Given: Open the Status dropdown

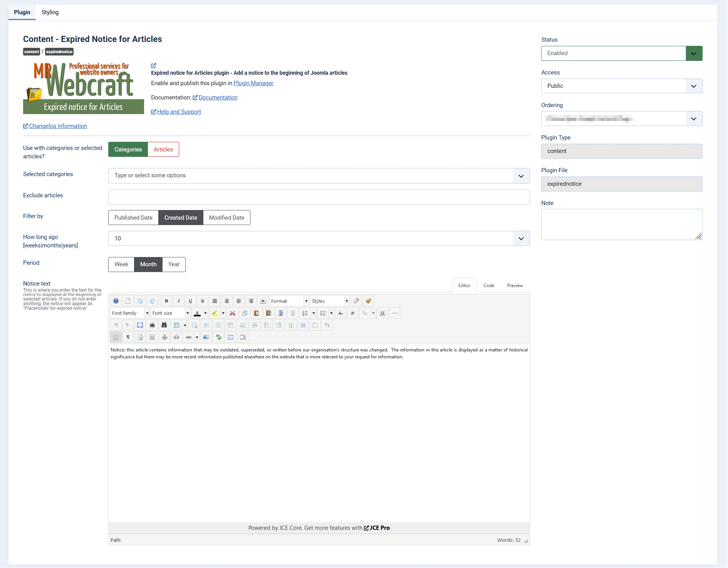Looking at the screenshot, I should click(x=621, y=53).
